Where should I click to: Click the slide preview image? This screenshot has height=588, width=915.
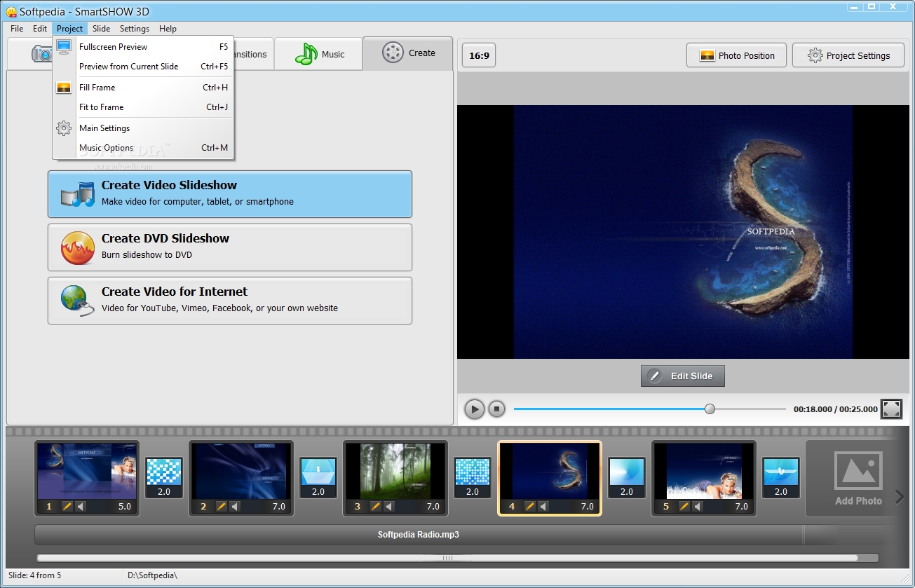point(683,232)
